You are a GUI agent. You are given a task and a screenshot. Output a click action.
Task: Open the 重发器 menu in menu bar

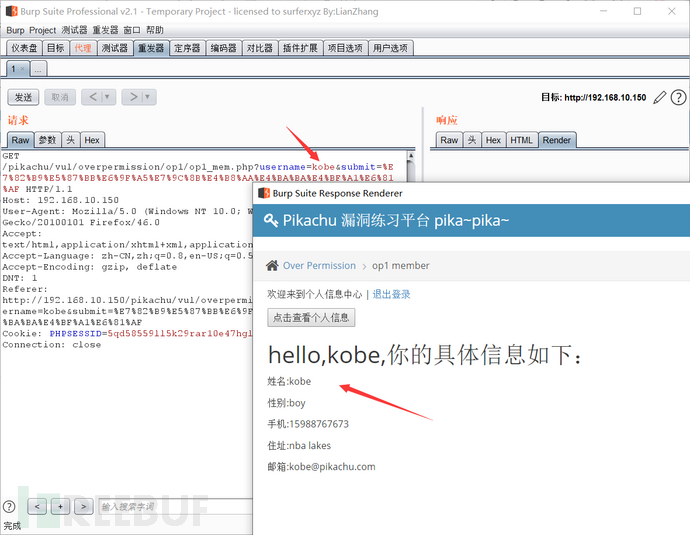pyautogui.click(x=105, y=30)
